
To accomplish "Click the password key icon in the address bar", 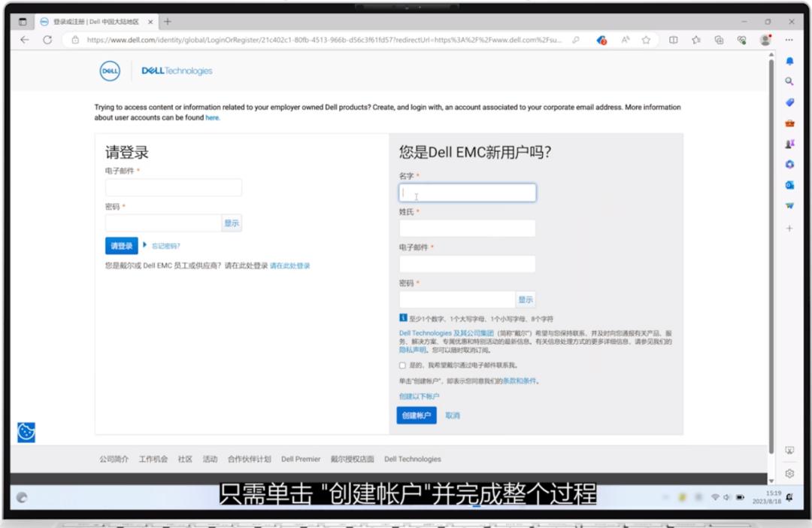I will (576, 40).
